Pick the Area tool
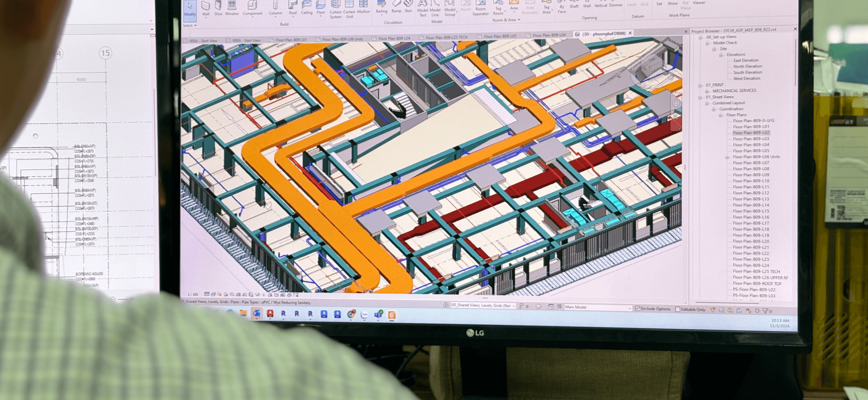Viewport: 868px width, 400px height. tap(514, 6)
